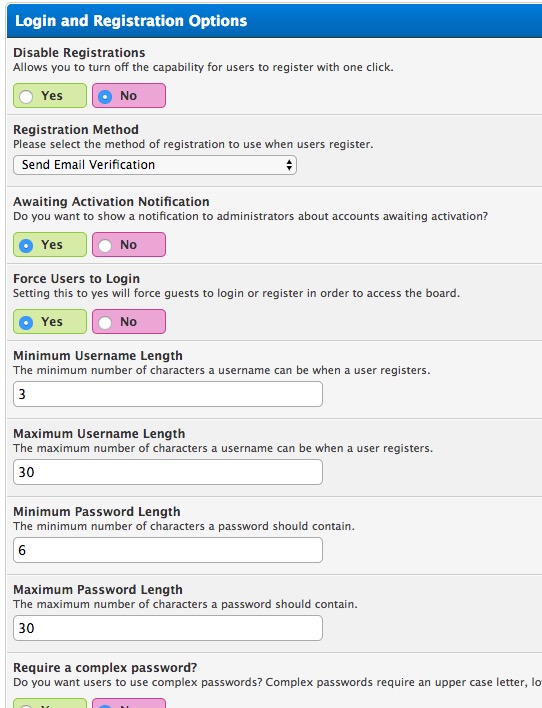
Task: Select the Minimum Password Length input
Action: [168, 550]
